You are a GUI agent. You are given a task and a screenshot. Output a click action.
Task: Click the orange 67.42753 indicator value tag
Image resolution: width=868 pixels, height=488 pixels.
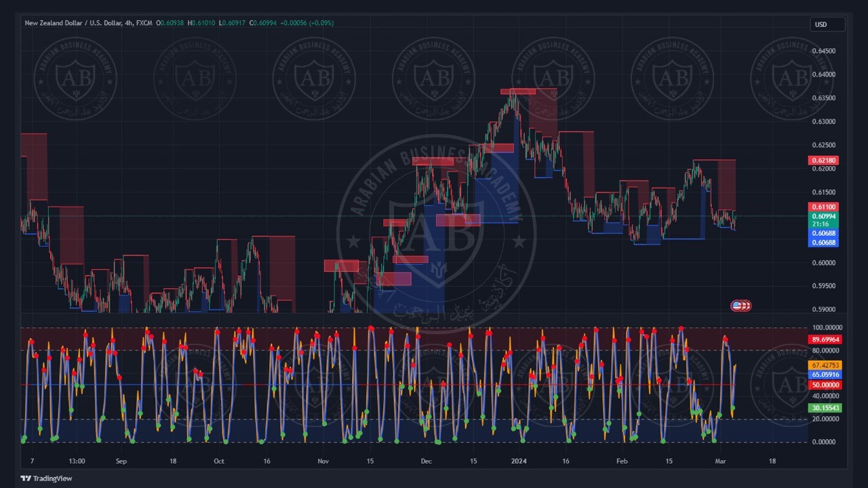tap(825, 365)
